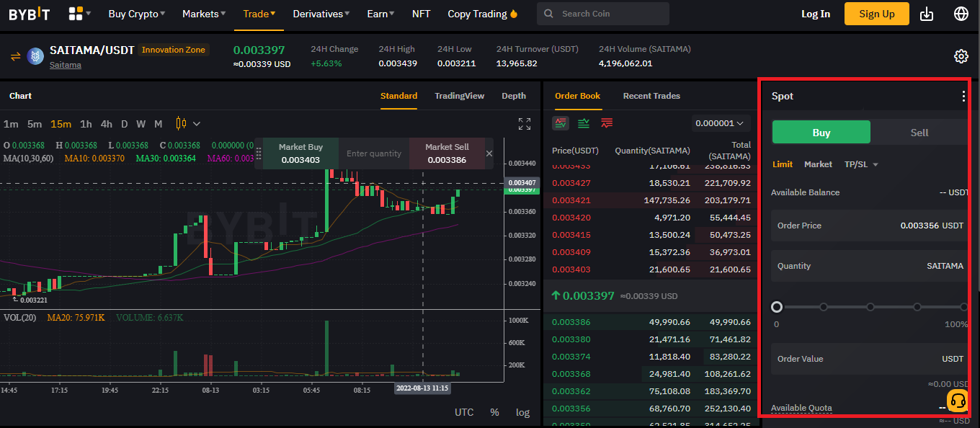Select the 5m timeframe
980x428 pixels.
pos(35,124)
